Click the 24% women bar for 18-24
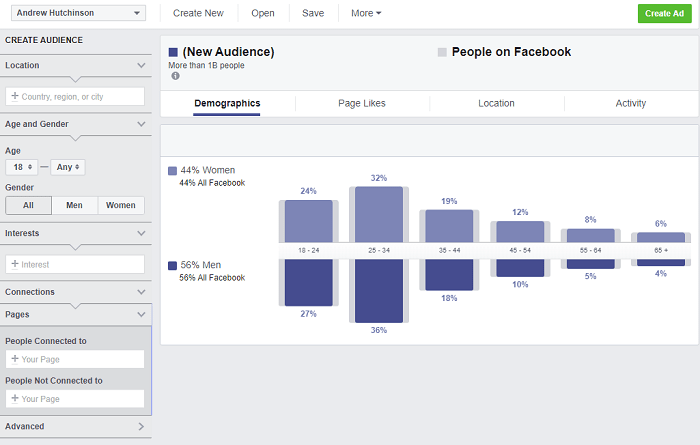Screen dimensions: 700x445 [x=308, y=221]
